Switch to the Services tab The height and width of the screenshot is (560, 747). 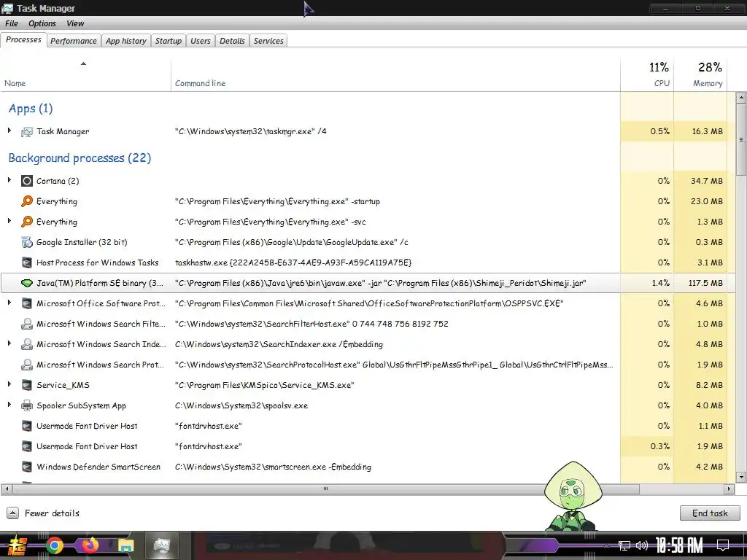(268, 41)
